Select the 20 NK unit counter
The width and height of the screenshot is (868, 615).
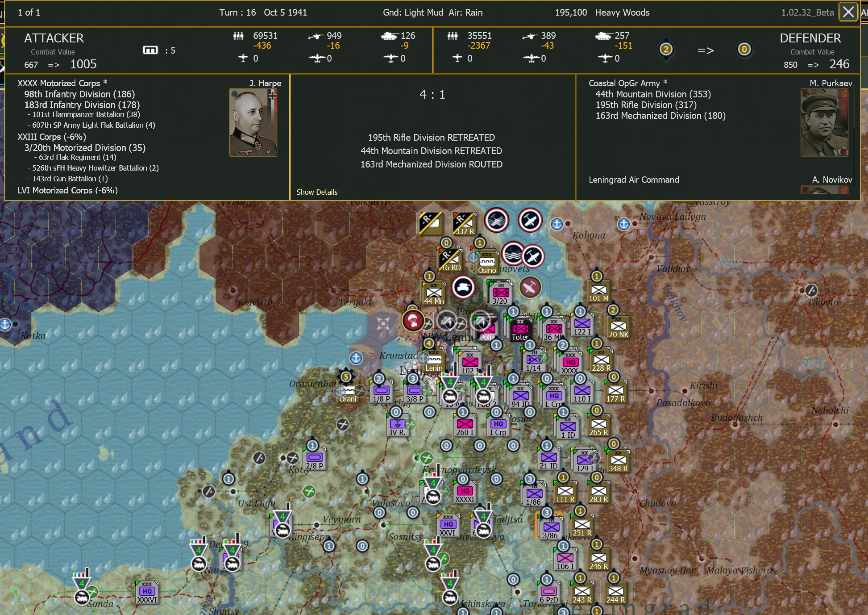coord(619,327)
